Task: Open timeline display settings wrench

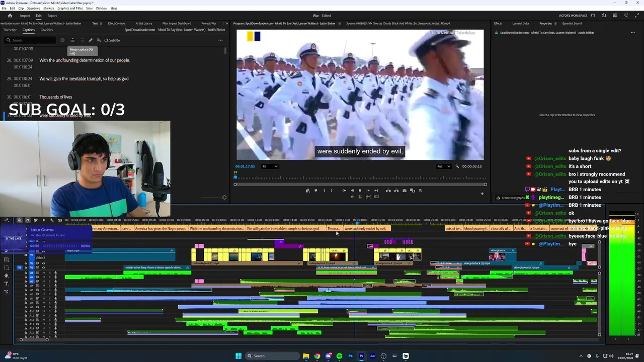Action: click(x=52, y=220)
